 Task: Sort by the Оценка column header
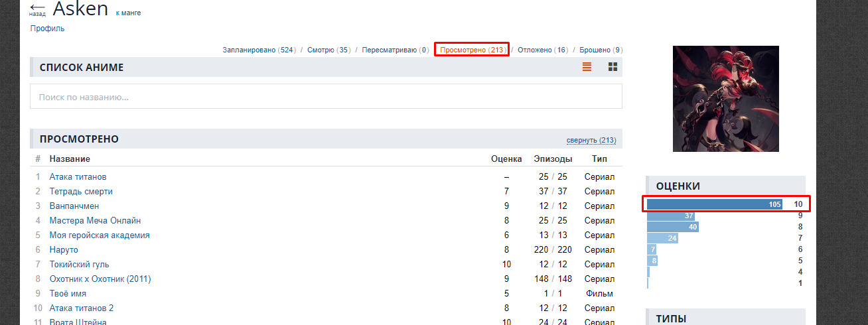point(506,159)
